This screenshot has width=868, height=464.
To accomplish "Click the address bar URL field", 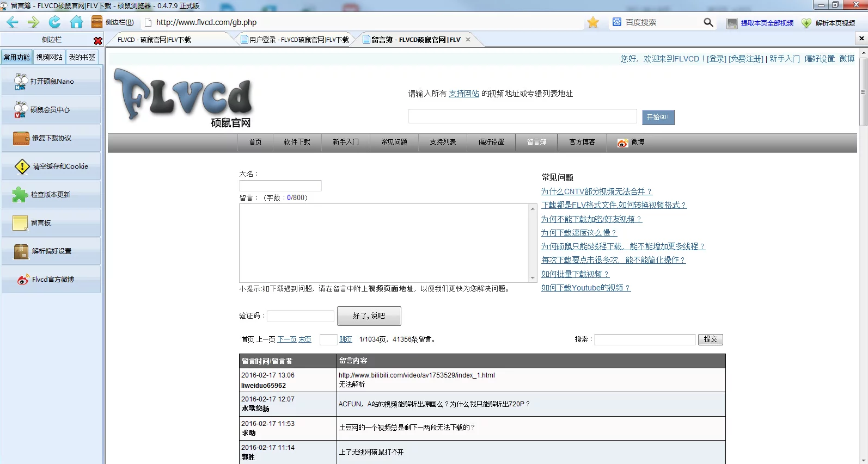I will pyautogui.click(x=365, y=22).
